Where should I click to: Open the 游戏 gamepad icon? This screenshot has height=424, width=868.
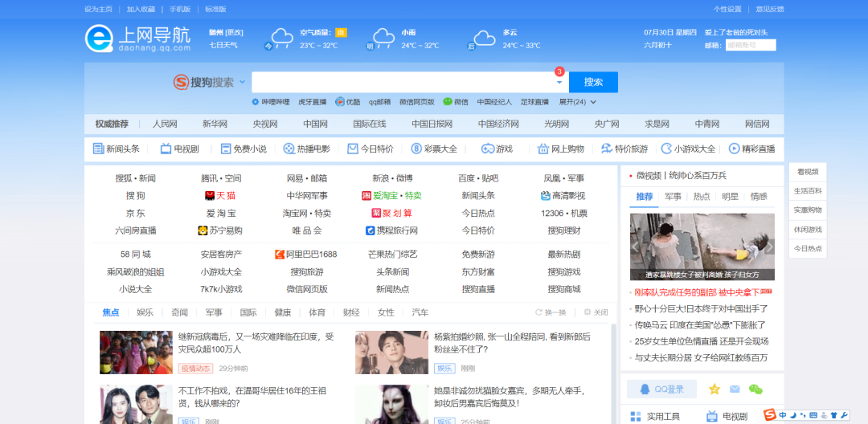pyautogui.click(x=487, y=149)
